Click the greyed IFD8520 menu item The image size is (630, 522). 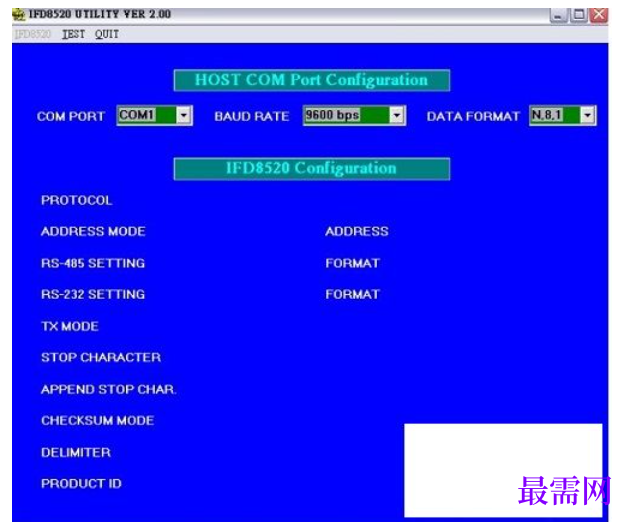33,34
